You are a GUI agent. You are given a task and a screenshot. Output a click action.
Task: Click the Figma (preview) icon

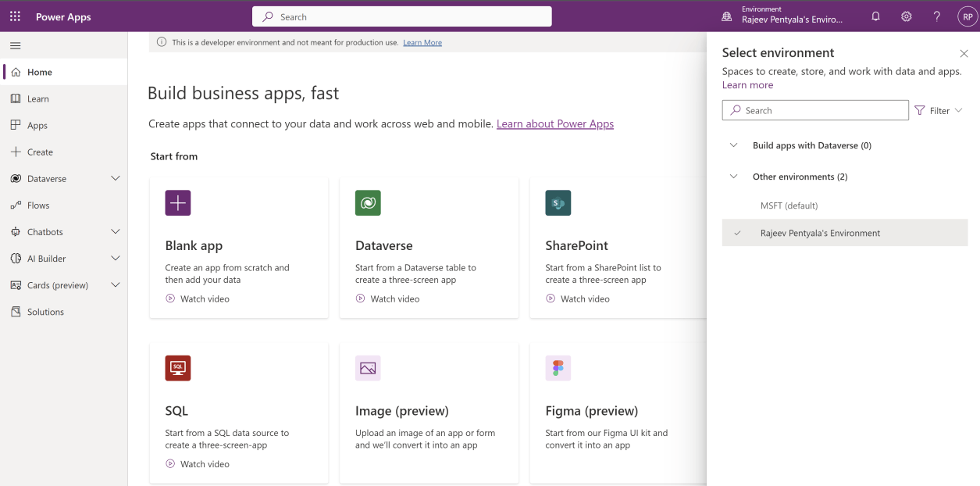click(557, 368)
